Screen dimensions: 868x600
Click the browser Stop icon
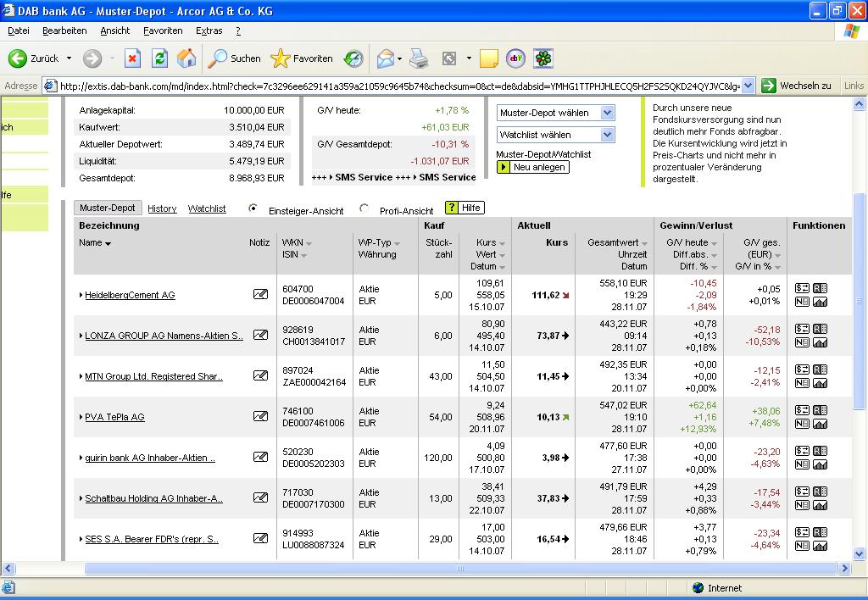132,58
